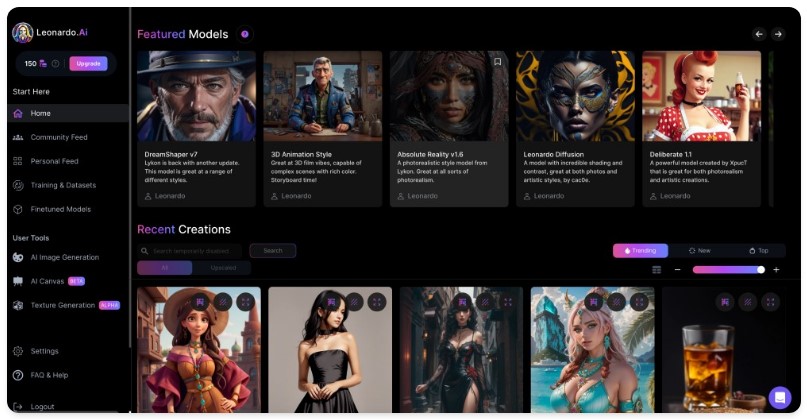Click the Featured Models help icon
Image resolution: width=807 pixels, height=419 pixels.
coord(245,34)
